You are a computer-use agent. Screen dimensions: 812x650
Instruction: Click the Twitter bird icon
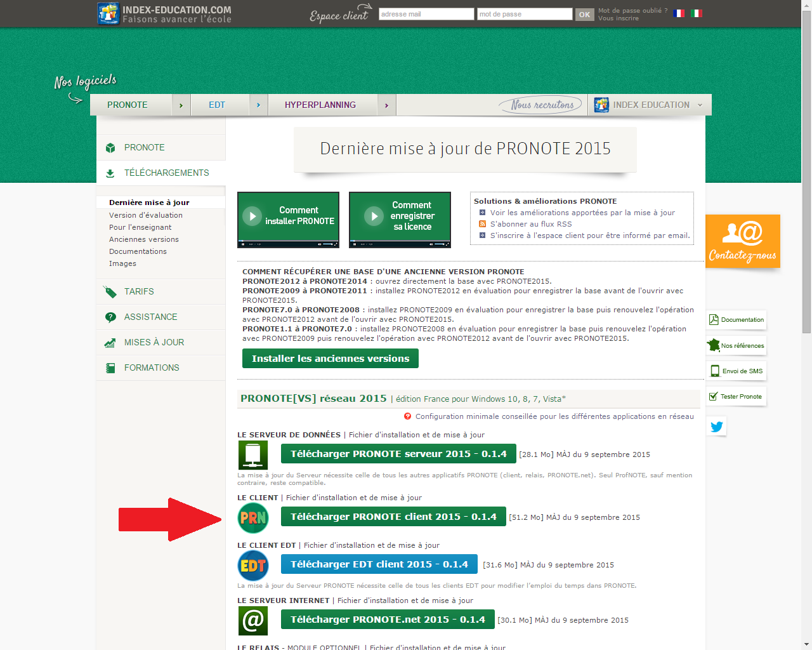click(717, 427)
